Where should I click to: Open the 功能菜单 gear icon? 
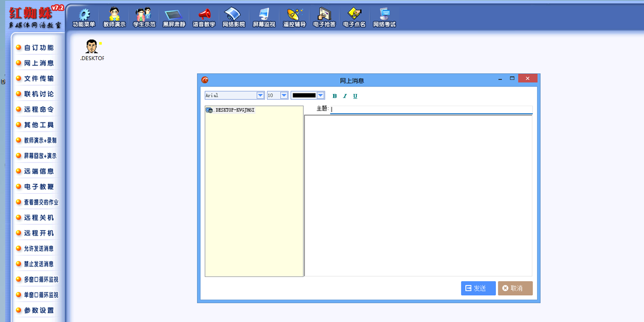[x=84, y=16]
